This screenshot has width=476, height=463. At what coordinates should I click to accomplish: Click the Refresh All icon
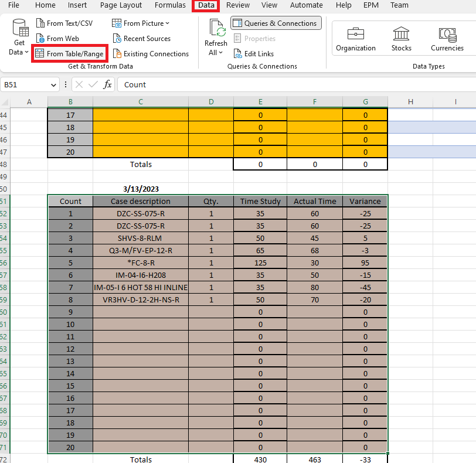(x=217, y=28)
